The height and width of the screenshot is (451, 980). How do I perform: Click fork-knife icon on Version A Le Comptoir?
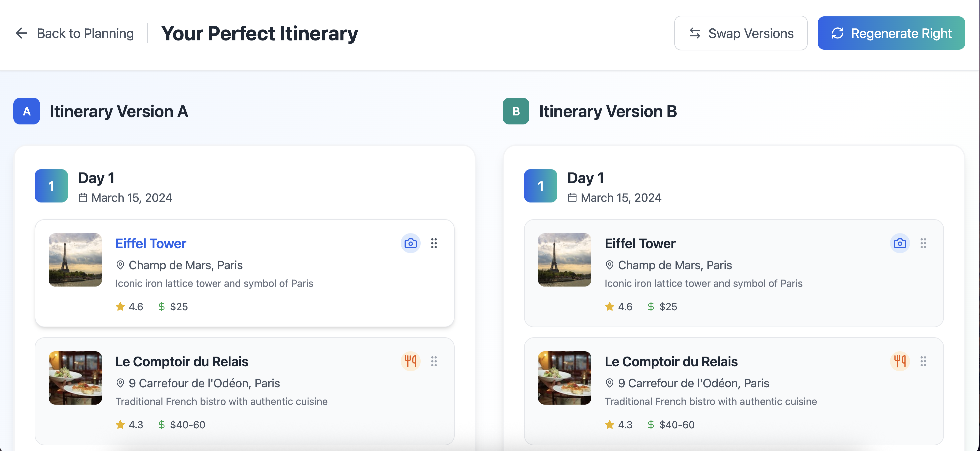410,361
